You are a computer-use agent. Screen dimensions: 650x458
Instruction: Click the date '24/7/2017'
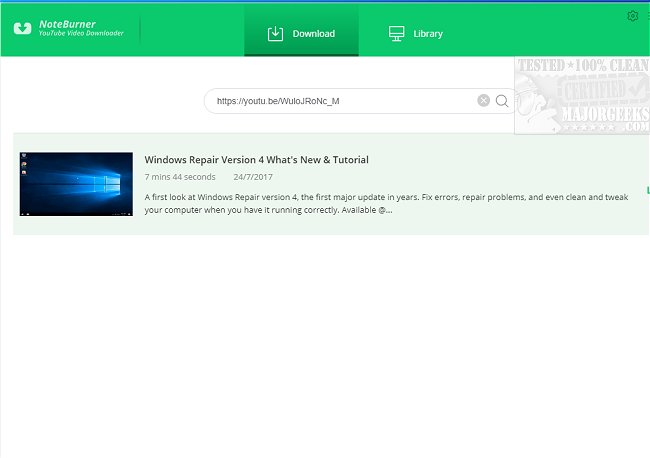(x=253, y=177)
